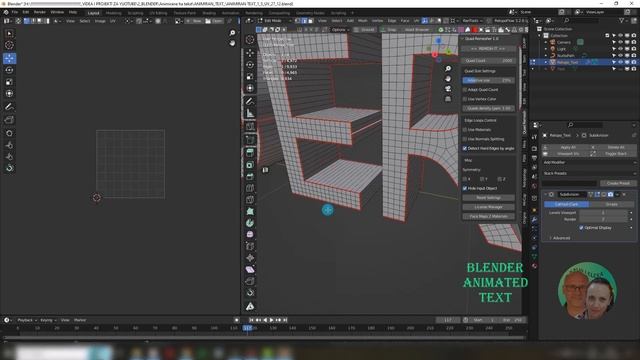Select the Knife tool
640x360 pixels.
click(x=250, y=200)
